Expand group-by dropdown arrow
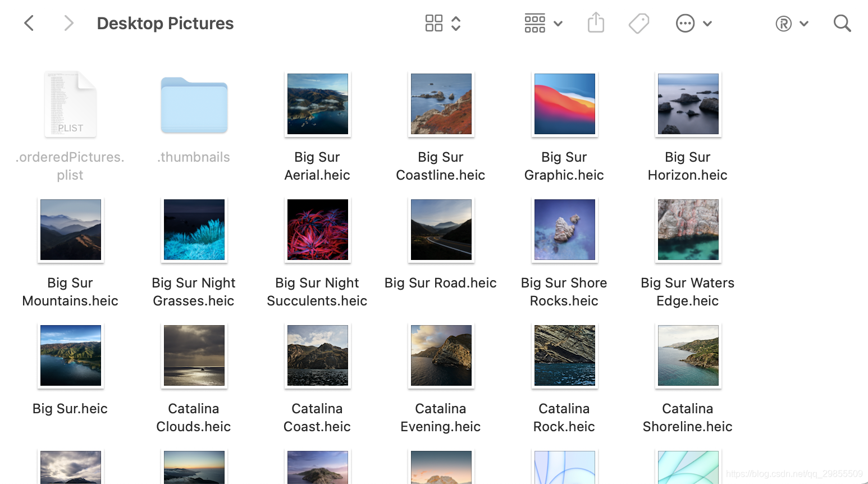The height and width of the screenshot is (484, 868). 558,24
